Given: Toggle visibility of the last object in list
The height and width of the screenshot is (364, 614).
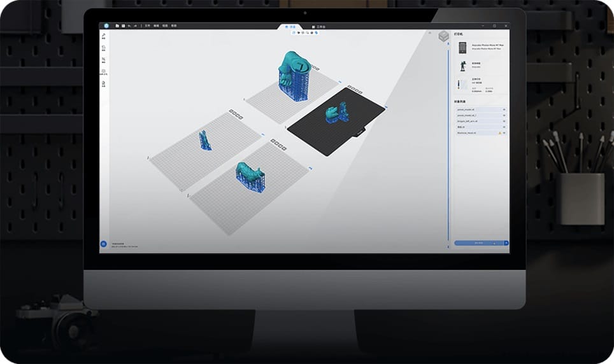Looking at the screenshot, I should point(504,133).
